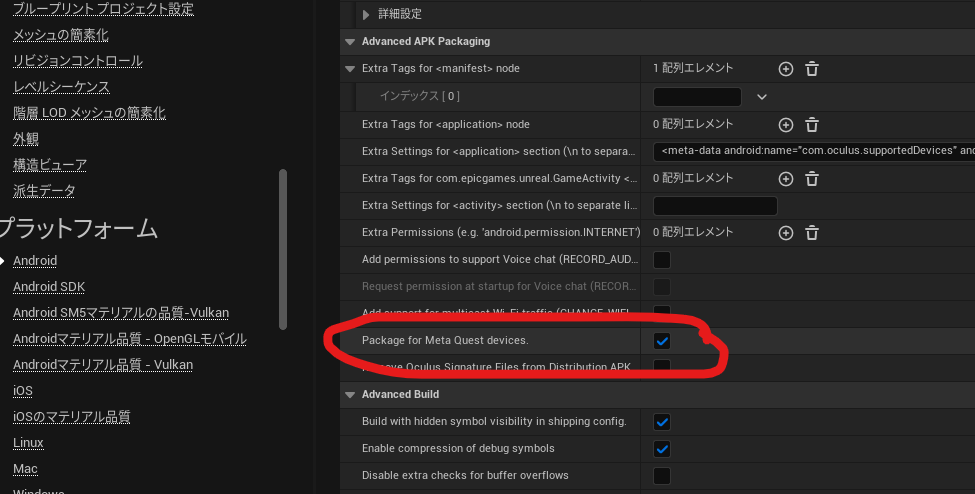Open 構造ビューア settings
This screenshot has height=494, width=975.
point(50,165)
